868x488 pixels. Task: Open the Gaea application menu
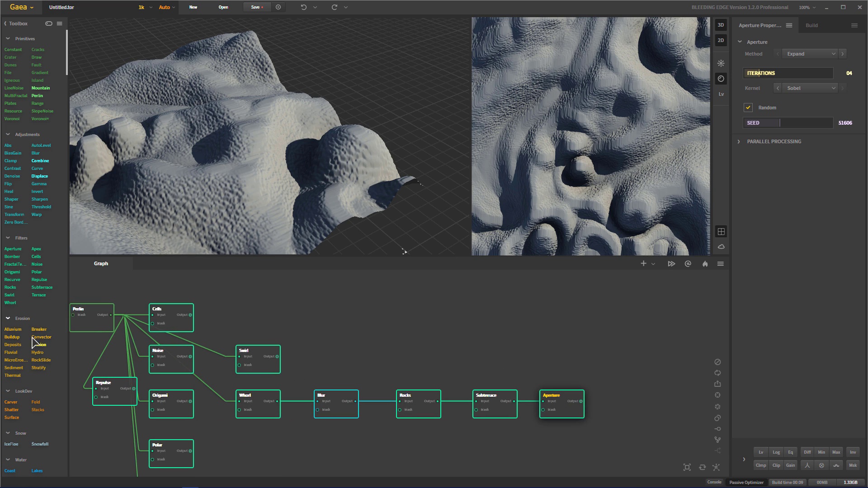(22, 7)
